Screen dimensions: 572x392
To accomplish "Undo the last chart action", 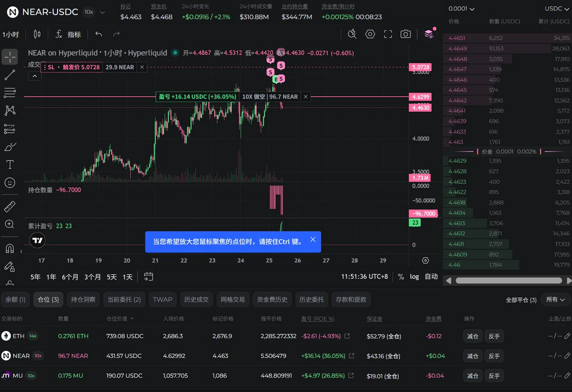I will point(99,34).
